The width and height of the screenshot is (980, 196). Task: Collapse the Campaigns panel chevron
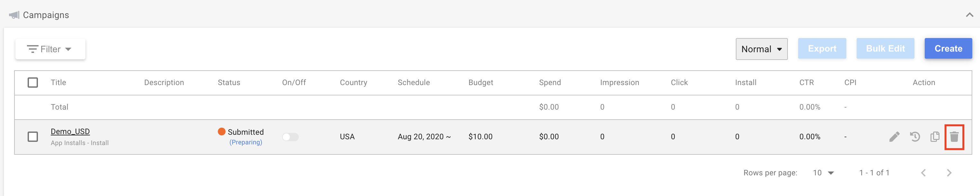pos(969,15)
